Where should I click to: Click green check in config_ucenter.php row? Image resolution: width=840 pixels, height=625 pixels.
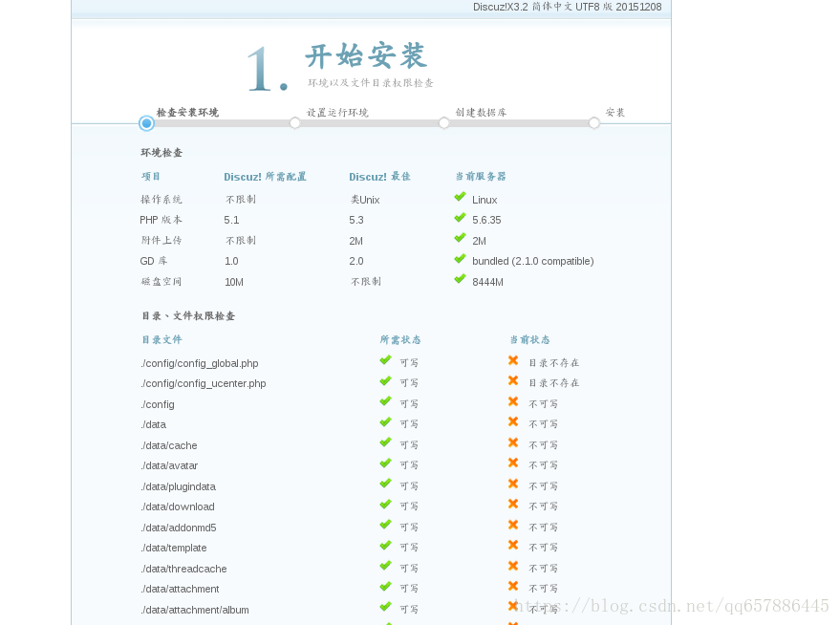[386, 380]
